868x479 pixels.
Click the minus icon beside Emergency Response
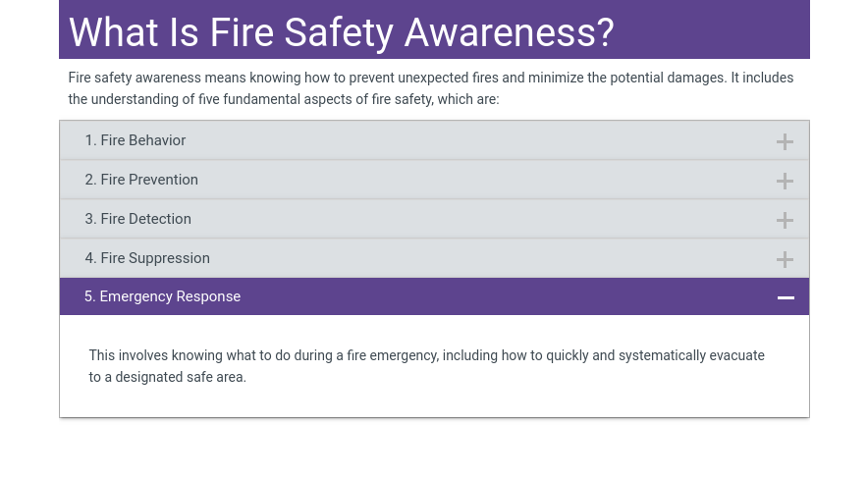tap(786, 297)
